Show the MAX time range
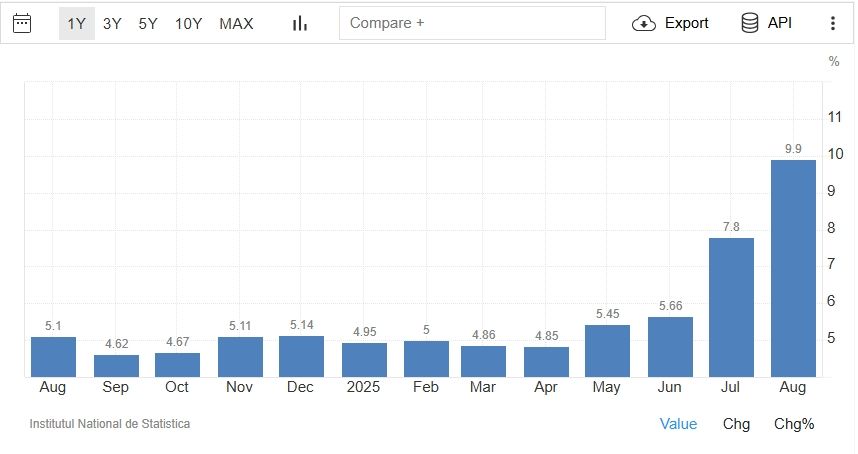This screenshot has width=858, height=454. pyautogui.click(x=236, y=23)
